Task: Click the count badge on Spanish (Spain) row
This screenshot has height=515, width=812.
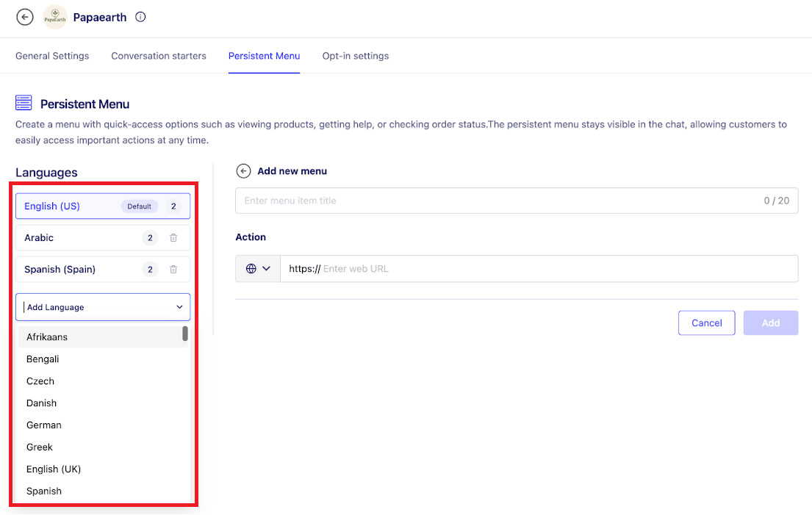Action: click(150, 270)
